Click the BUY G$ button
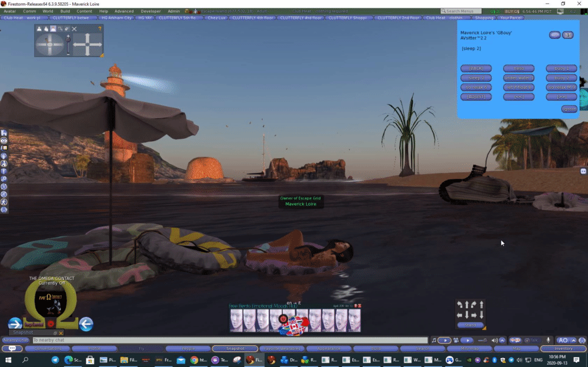The width and height of the screenshot is (588, 367). point(512,11)
